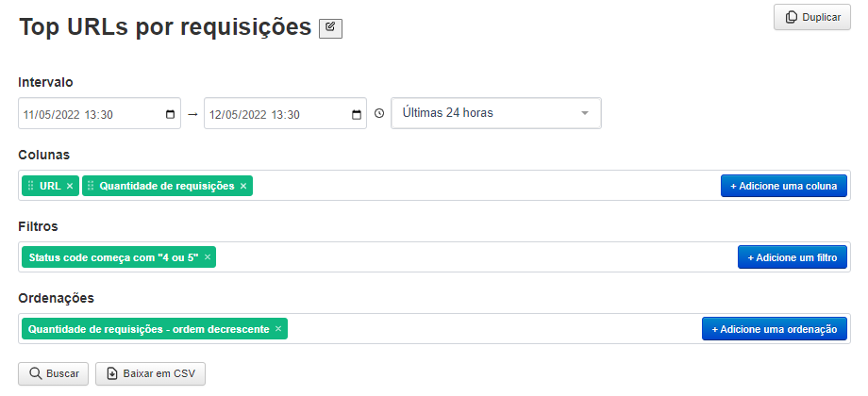This screenshot has height=396, width=868.
Task: Click drag handle of Quantidade de requisições
Action: tap(91, 186)
